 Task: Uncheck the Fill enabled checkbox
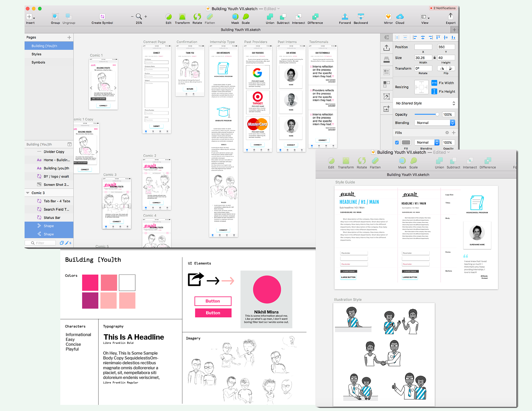pyautogui.click(x=397, y=142)
